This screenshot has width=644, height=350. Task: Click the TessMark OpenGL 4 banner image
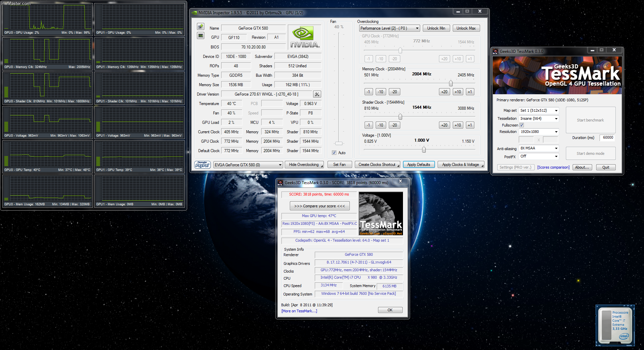(x=557, y=75)
